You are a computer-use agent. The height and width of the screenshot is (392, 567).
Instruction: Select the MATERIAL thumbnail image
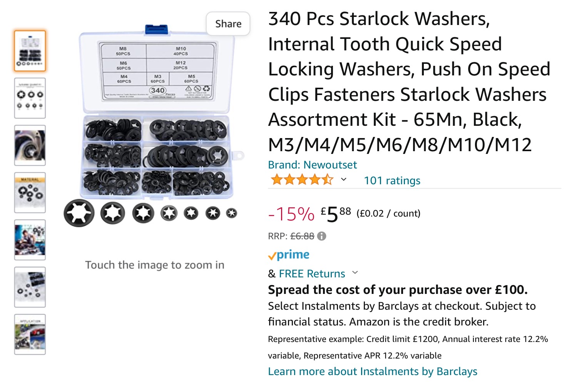[30, 193]
